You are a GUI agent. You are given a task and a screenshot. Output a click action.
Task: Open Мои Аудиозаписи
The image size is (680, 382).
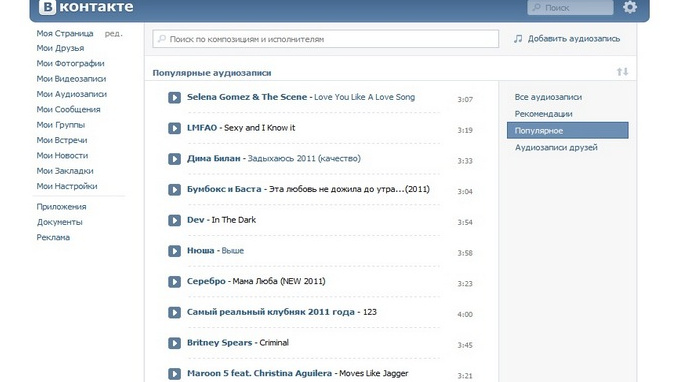pos(72,94)
